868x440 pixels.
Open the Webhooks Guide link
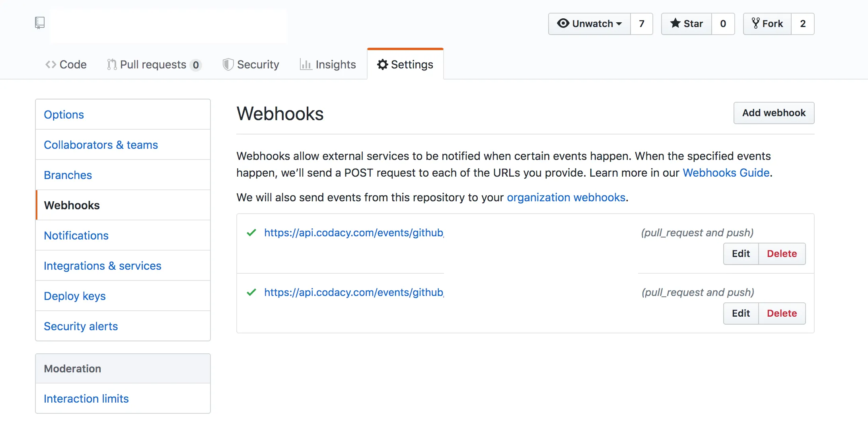(x=726, y=173)
